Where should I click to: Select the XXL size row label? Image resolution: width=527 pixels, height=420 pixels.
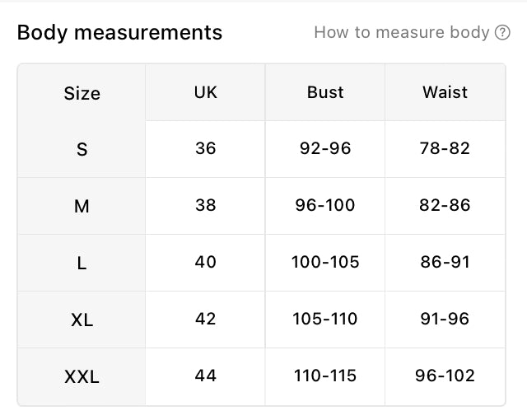click(82, 376)
